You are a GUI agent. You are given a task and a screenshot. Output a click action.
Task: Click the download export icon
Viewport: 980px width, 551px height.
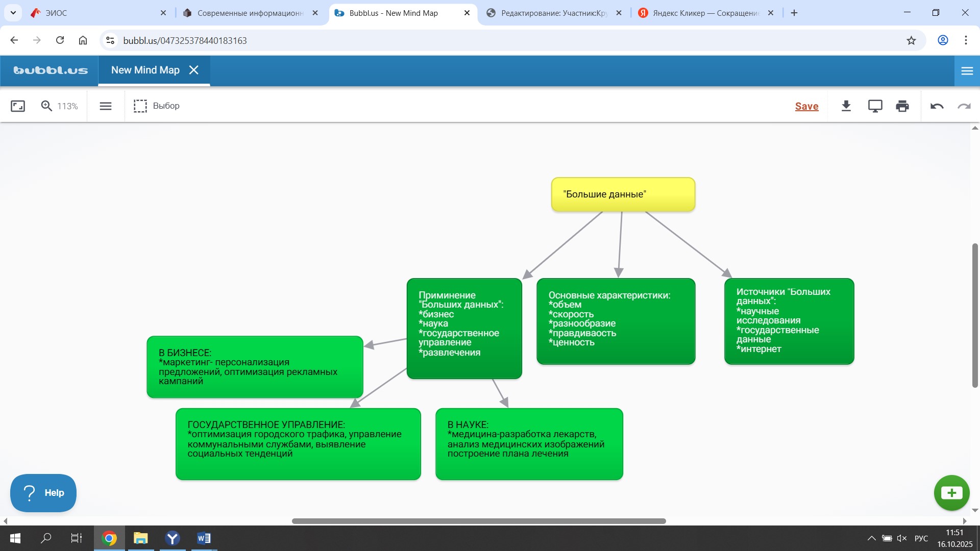coord(846,106)
